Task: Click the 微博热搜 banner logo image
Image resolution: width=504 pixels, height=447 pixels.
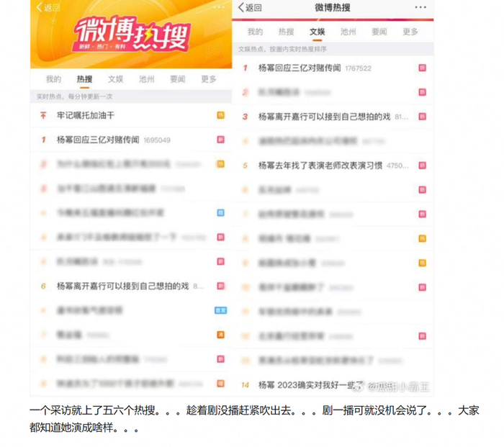Action: (132, 35)
